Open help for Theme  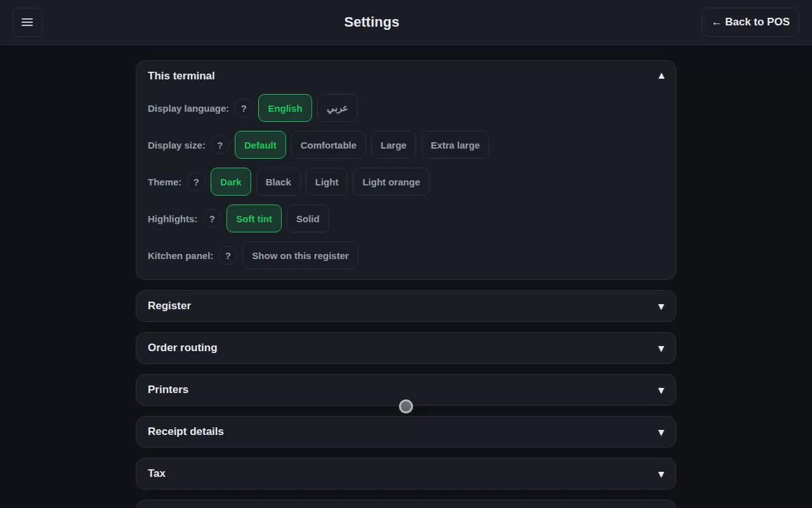[x=196, y=182]
